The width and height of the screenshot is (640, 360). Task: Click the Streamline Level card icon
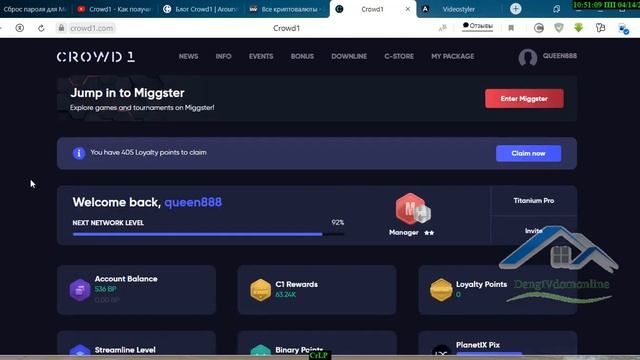point(80,350)
